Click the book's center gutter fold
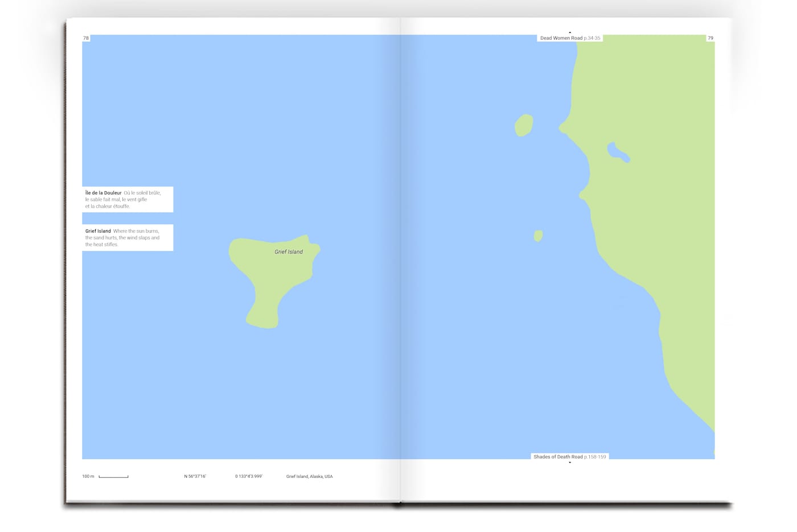The image size is (797, 532). click(401, 256)
